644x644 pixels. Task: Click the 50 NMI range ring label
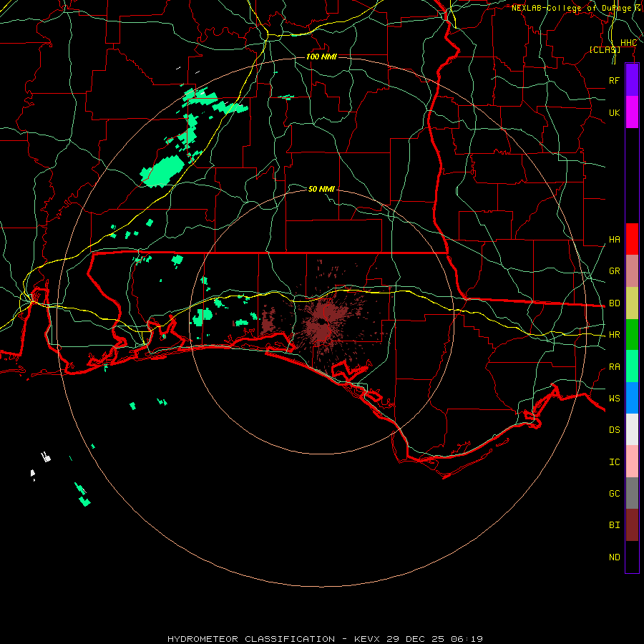[x=321, y=189]
